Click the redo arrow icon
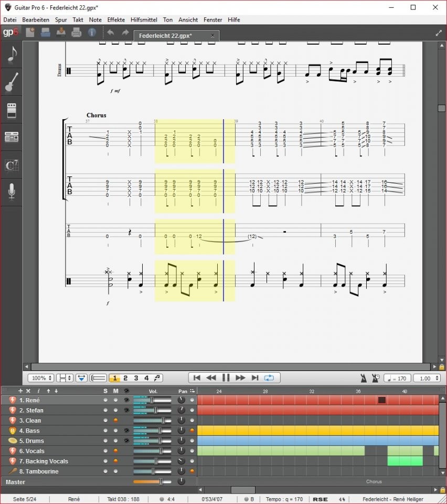447x504 pixels. coord(125,33)
